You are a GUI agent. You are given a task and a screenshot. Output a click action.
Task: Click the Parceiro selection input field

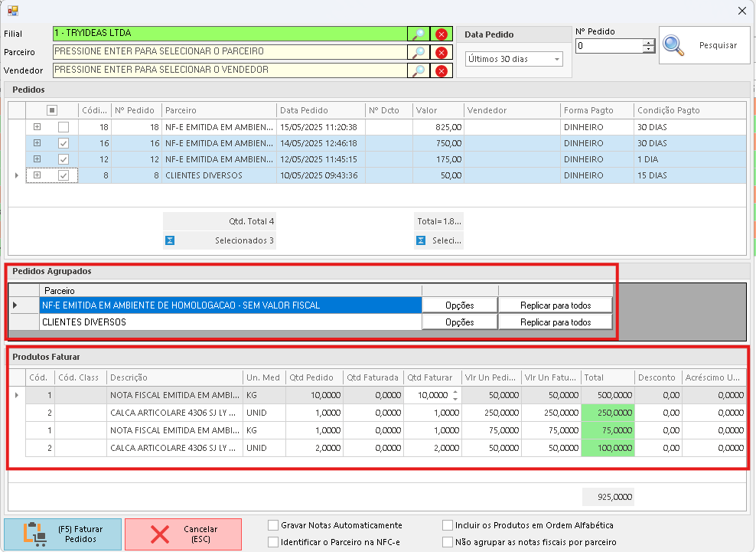230,51
